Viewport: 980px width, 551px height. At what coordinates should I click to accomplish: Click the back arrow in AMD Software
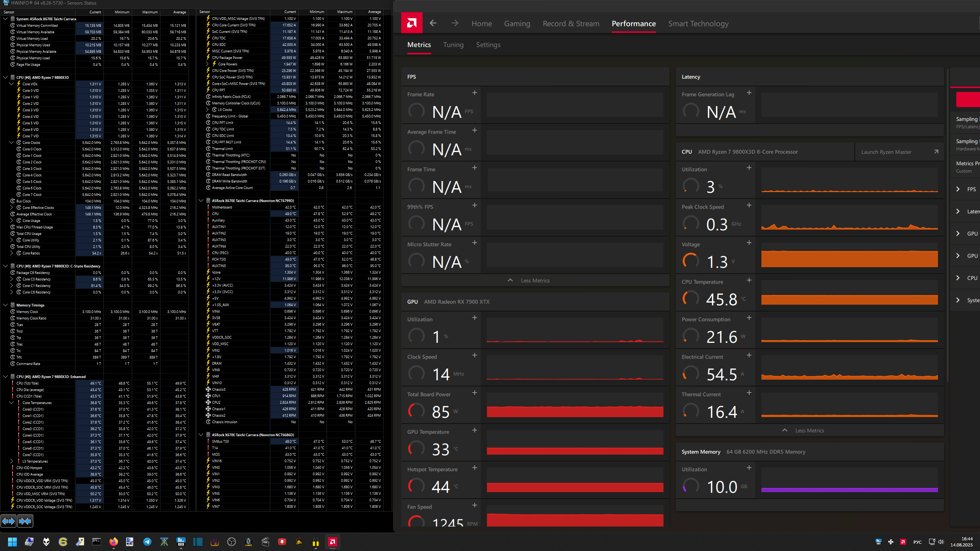[x=433, y=23]
